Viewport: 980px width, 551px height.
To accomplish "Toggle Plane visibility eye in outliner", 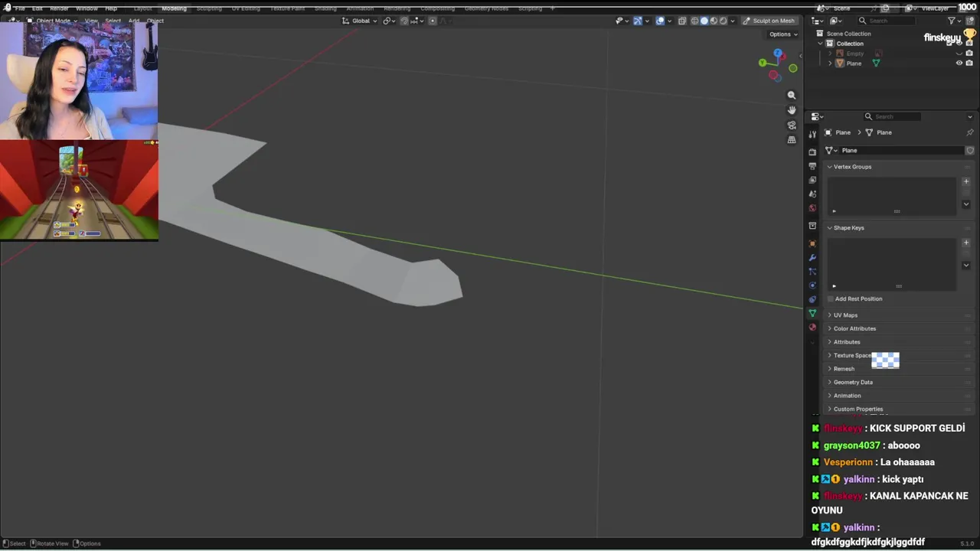I will (959, 64).
